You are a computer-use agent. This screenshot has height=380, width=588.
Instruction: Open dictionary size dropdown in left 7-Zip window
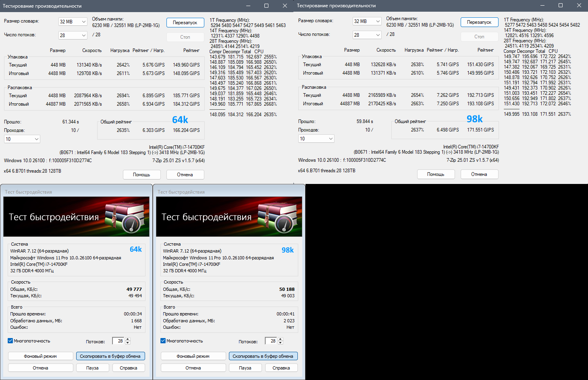[73, 22]
